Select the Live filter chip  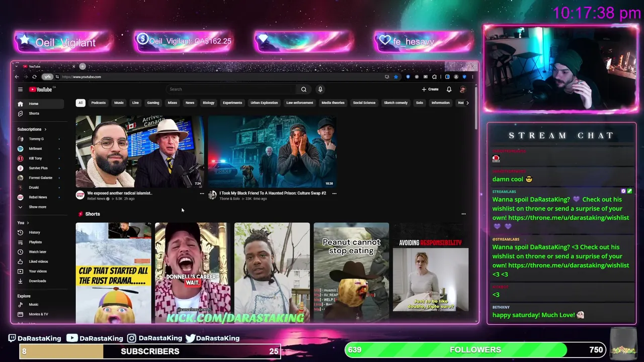tap(135, 103)
